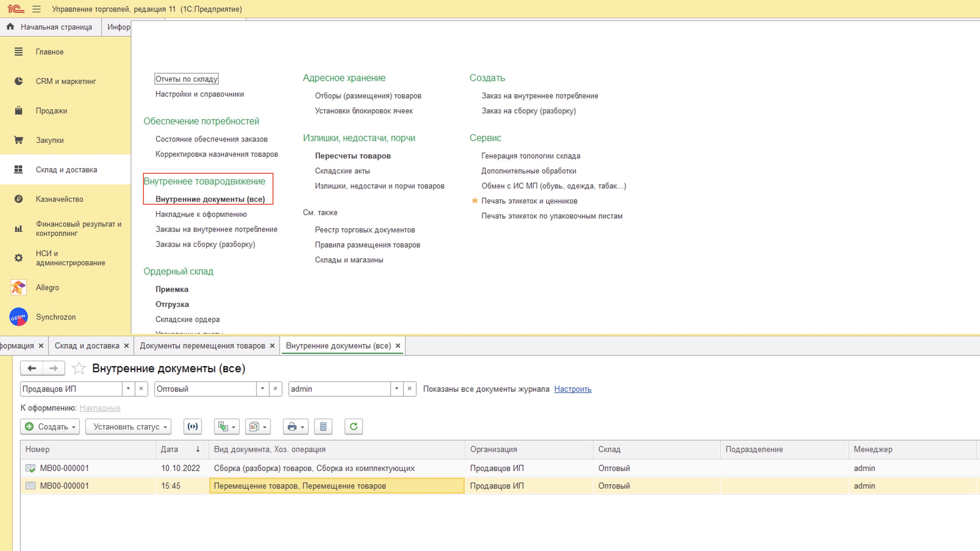Open the Казначейство ruble coin icon

point(18,199)
